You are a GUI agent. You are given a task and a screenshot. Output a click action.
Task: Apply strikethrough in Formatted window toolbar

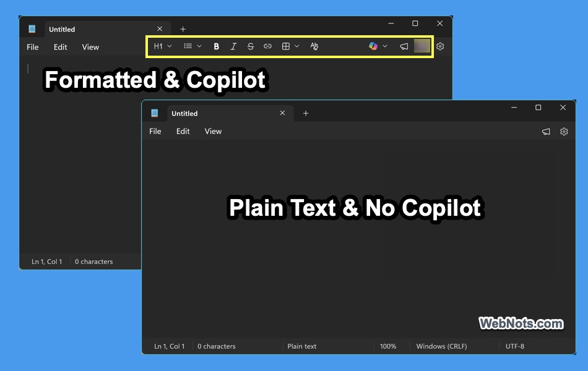[x=251, y=46]
